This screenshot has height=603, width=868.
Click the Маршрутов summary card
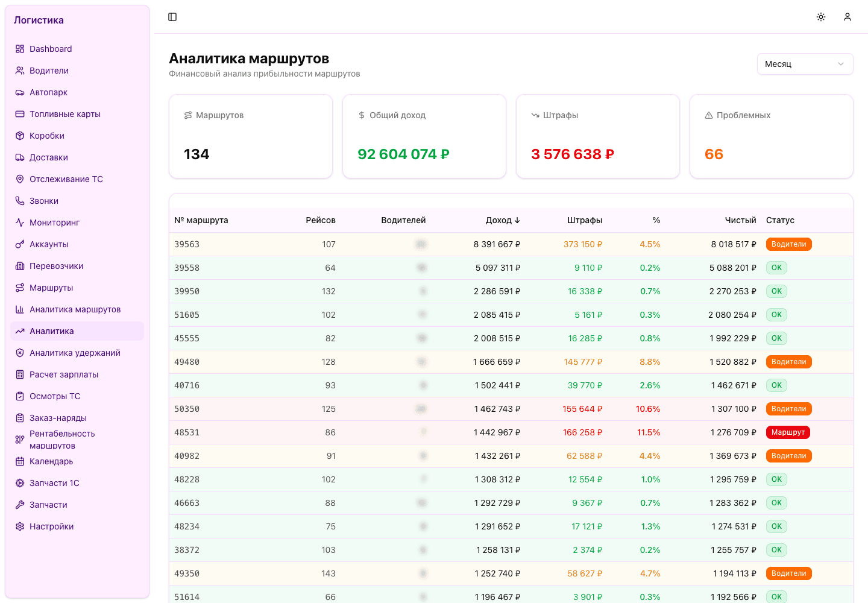coord(251,136)
